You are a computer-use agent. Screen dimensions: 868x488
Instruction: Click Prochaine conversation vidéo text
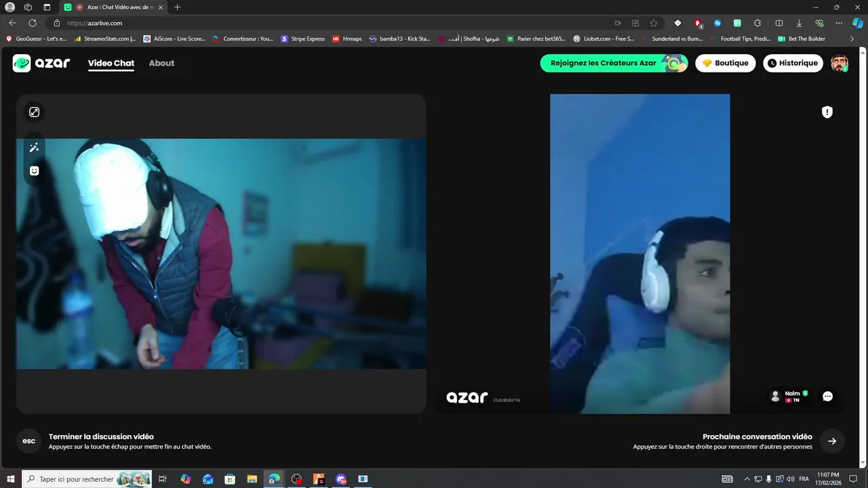click(757, 437)
